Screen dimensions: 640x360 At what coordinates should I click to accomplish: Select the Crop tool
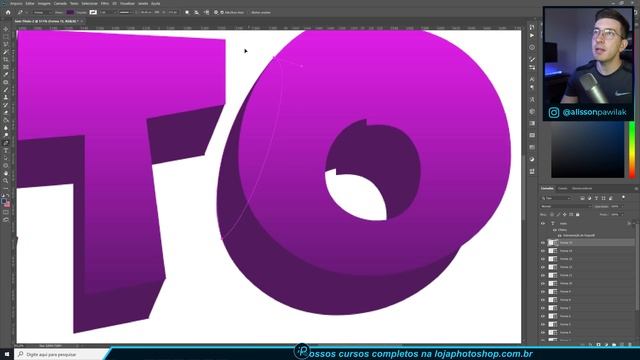point(6,60)
